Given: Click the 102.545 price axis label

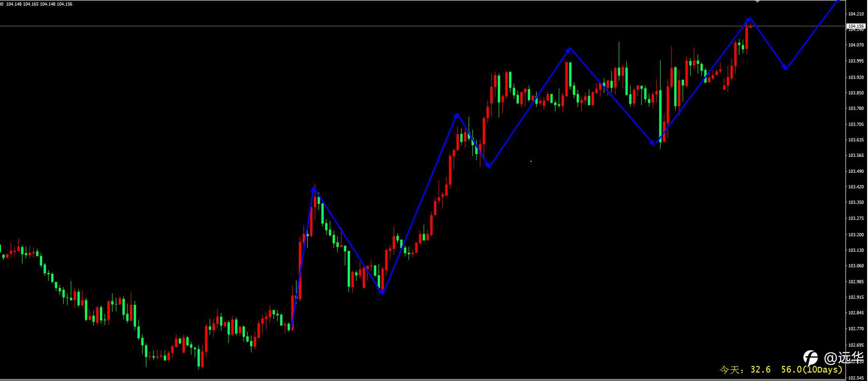Looking at the screenshot, I should click(856, 378).
